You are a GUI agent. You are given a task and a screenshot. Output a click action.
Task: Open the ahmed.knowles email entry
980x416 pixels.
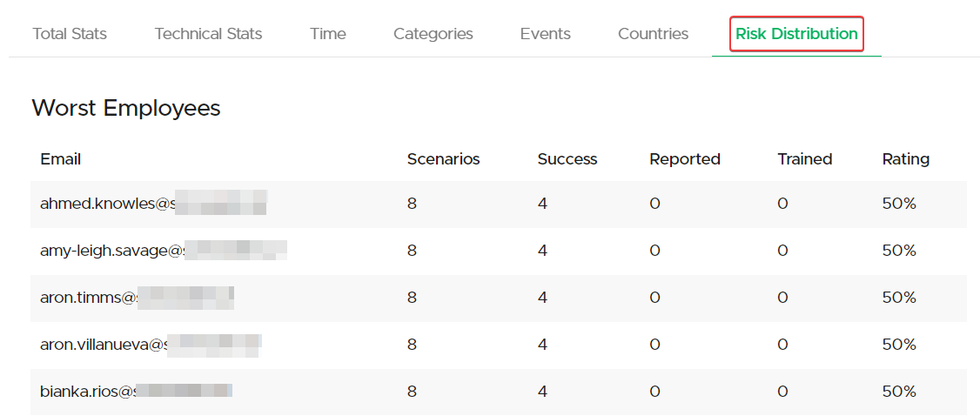coord(152,204)
